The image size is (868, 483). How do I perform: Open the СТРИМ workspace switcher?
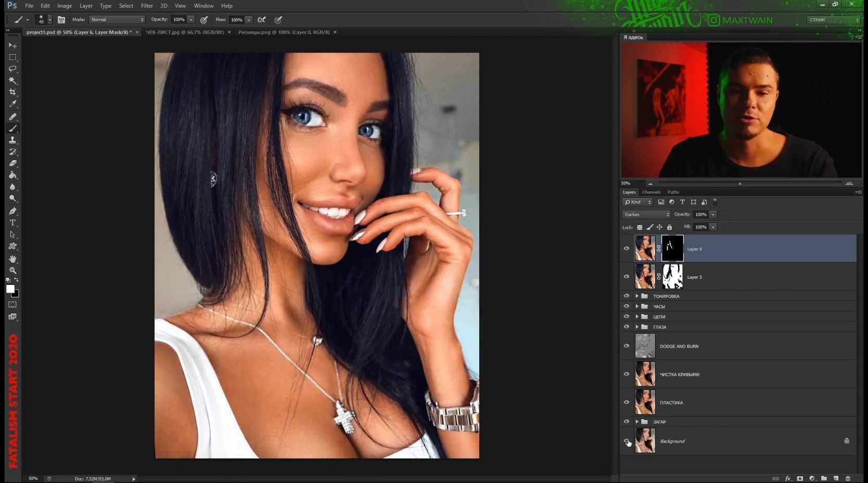pyautogui.click(x=834, y=20)
